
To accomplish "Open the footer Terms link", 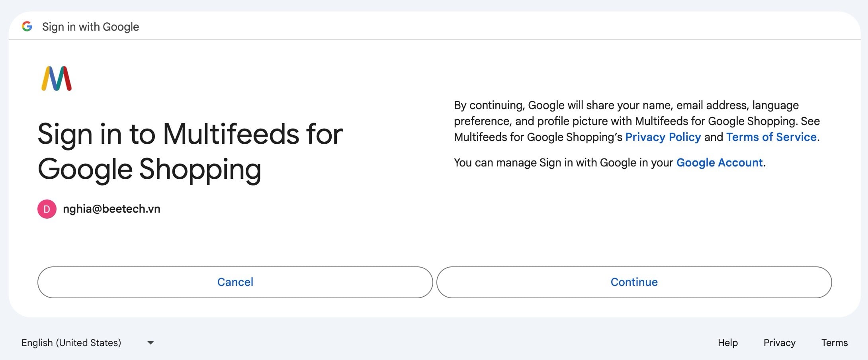I will (x=835, y=343).
